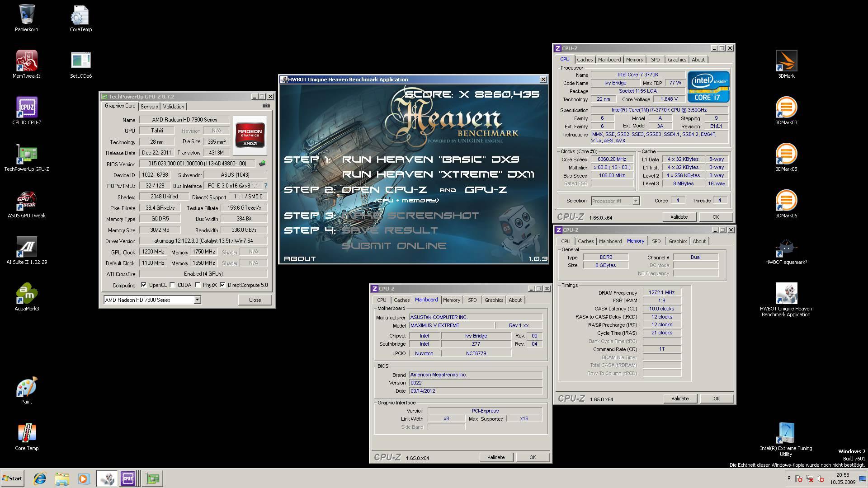Click RUN HEAVEN "BASIC" DX9
This screenshot has width=868, height=488.
(x=430, y=159)
